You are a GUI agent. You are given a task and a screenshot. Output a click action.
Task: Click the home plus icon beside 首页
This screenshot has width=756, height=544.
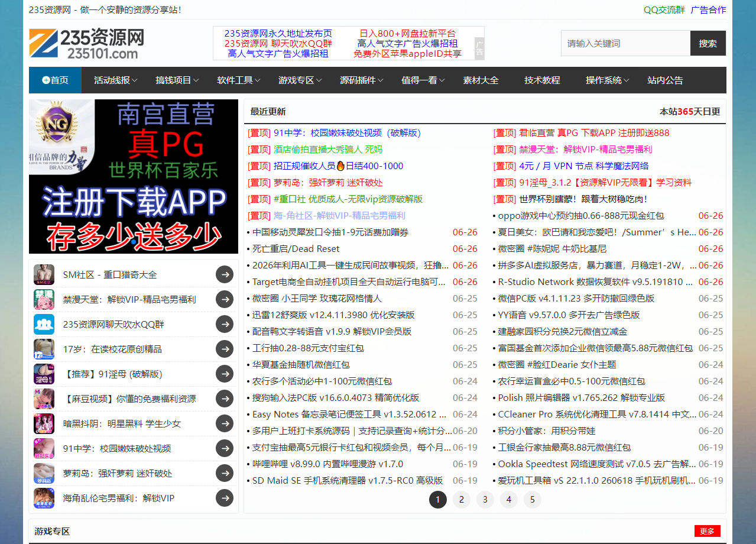coord(46,80)
